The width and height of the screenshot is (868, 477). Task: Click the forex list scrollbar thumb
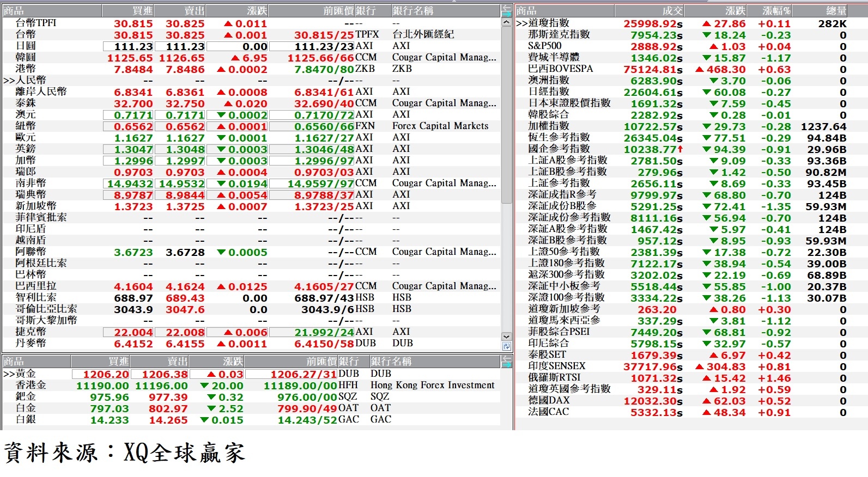point(506,116)
